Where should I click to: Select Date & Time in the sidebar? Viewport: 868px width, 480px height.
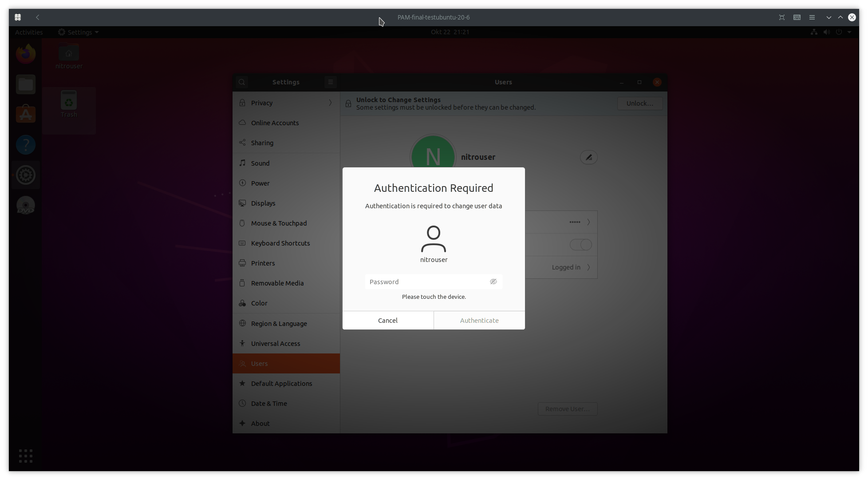point(286,404)
